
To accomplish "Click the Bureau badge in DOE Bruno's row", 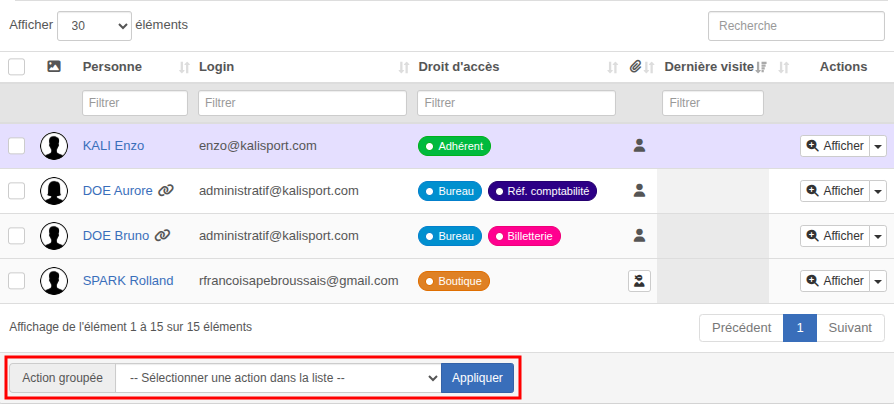I will tap(450, 236).
